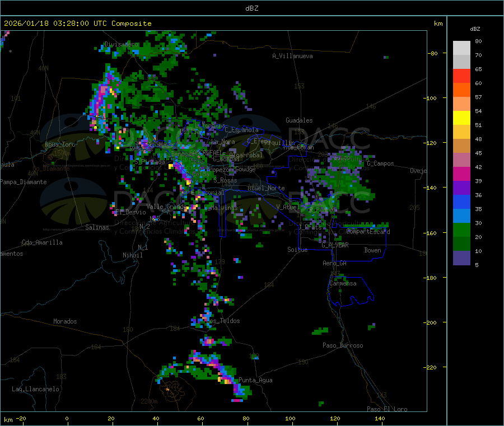Click the legend value 42
Screen dimensions: 504x426
[478, 167]
